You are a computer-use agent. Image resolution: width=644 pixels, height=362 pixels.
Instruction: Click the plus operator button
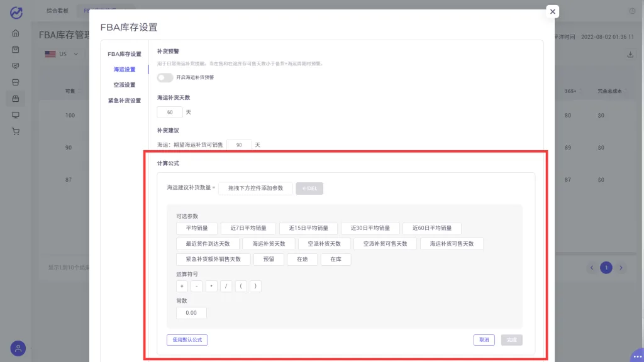[182, 286]
